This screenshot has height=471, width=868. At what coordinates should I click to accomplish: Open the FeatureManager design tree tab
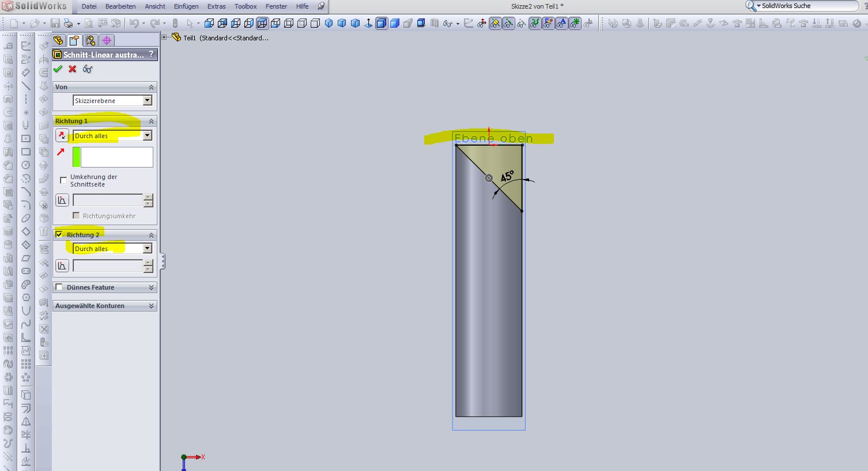[x=58, y=40]
